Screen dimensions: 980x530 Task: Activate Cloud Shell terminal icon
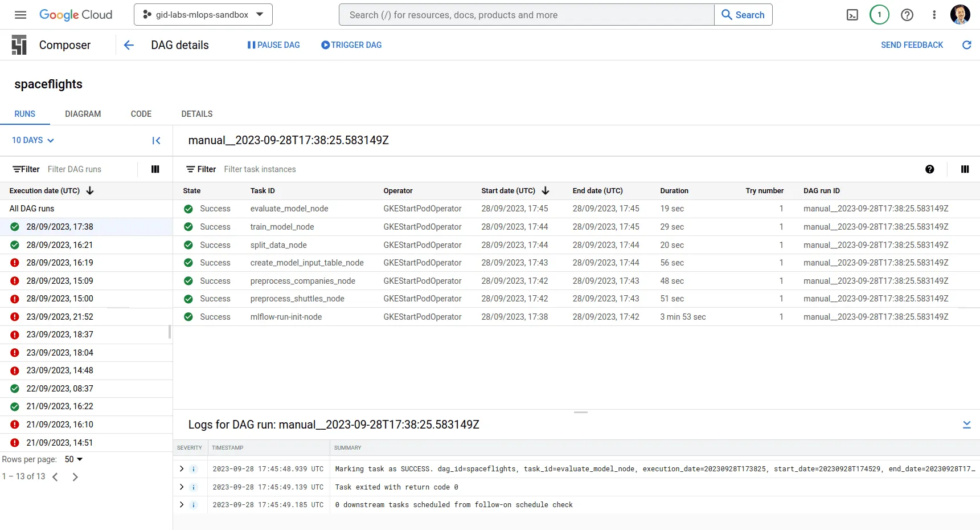click(852, 15)
